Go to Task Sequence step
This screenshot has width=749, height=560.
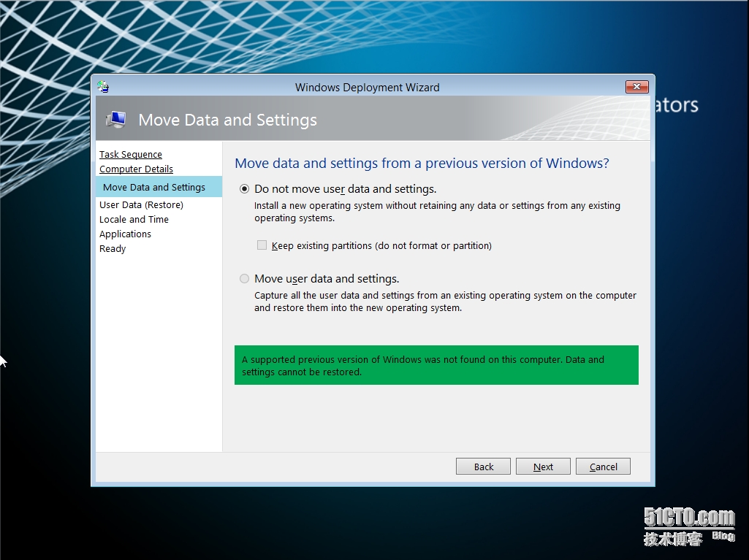click(x=130, y=154)
